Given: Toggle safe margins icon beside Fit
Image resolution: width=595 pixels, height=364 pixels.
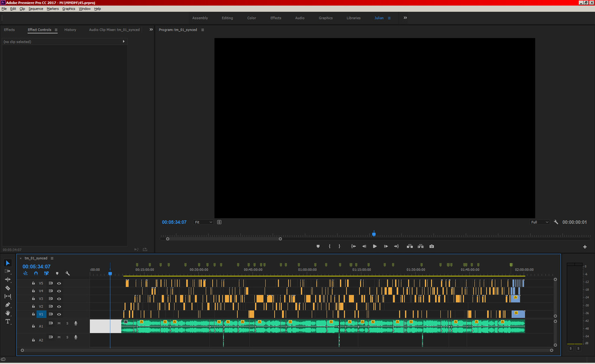Looking at the screenshot, I should click(219, 222).
